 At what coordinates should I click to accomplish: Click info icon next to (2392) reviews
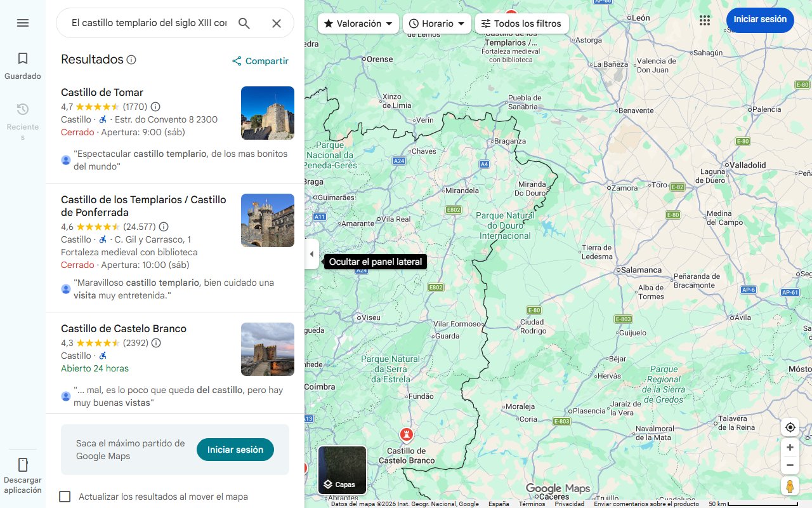click(156, 343)
